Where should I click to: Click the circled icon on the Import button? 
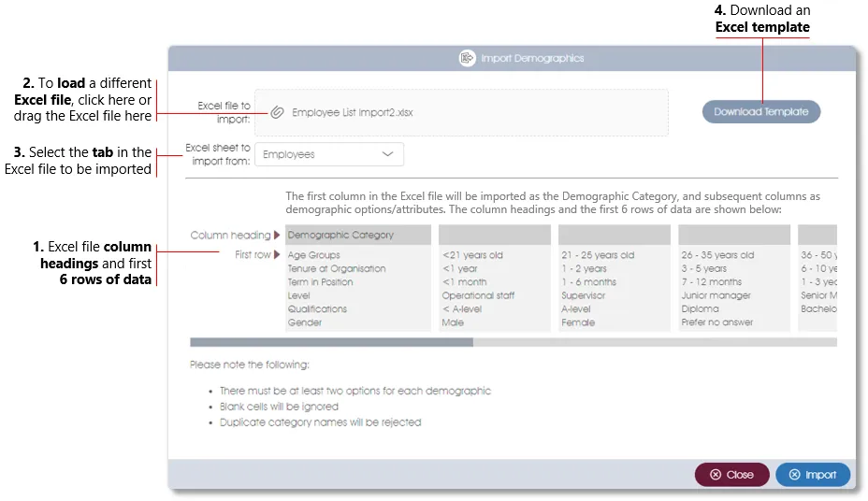click(794, 475)
